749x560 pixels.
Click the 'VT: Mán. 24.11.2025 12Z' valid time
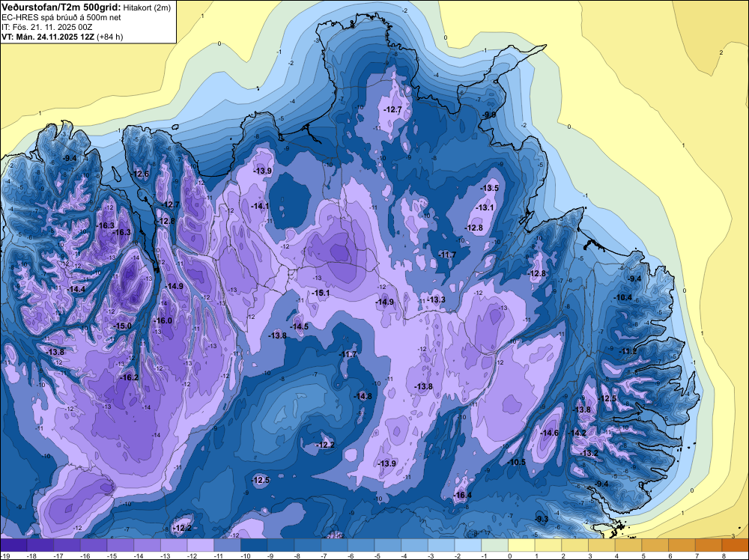click(x=48, y=37)
